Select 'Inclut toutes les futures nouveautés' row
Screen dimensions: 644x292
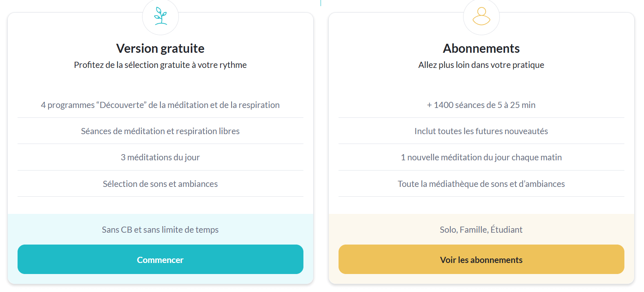click(481, 131)
